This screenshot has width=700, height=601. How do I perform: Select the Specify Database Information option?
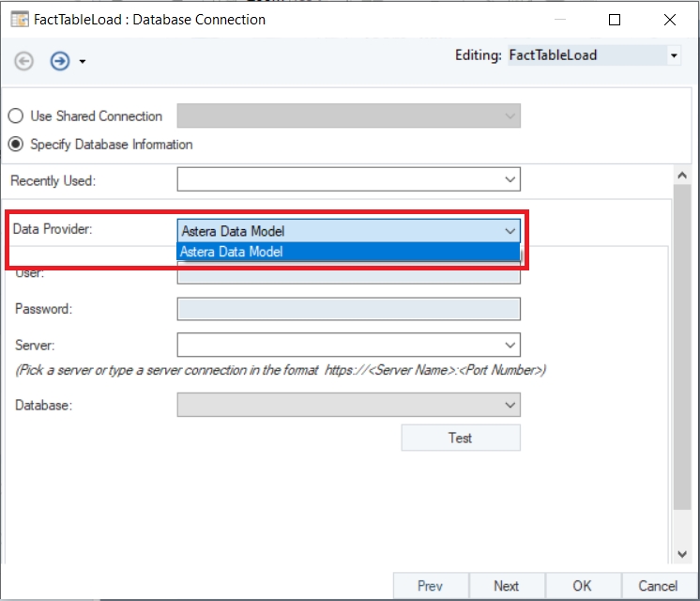16,145
